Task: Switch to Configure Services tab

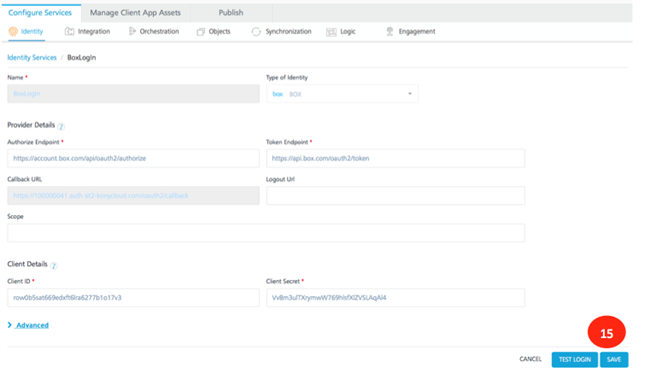Action: (x=40, y=13)
